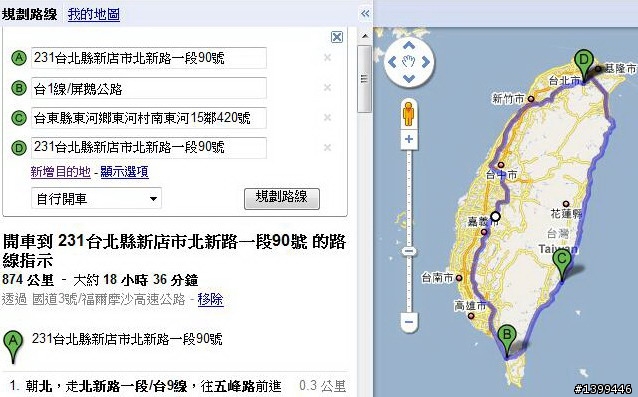Click 高雄市 label on the map
The height and width of the screenshot is (397, 638).
tap(470, 305)
